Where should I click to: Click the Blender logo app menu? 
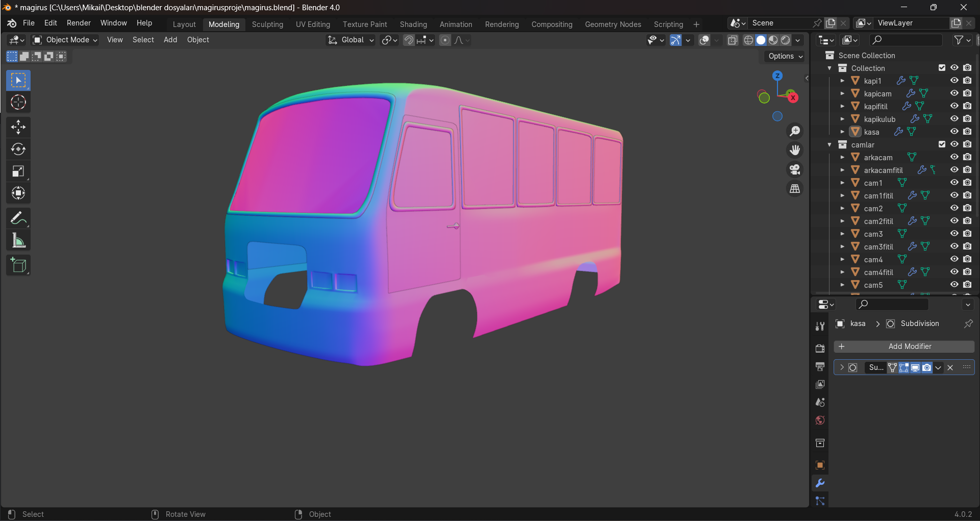(12, 23)
